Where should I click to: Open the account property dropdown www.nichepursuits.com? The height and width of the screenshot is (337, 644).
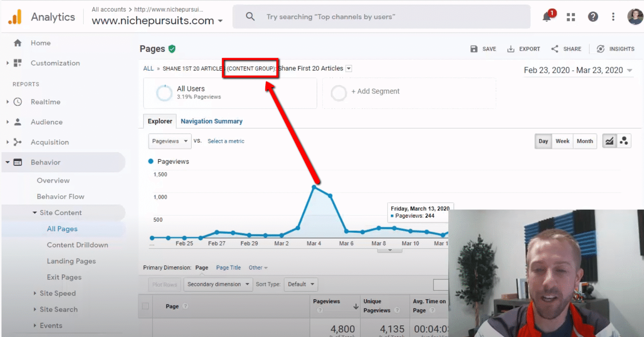(157, 21)
